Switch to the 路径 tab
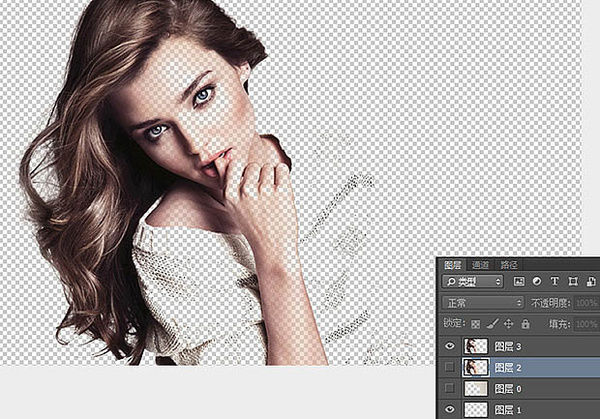 (509, 265)
